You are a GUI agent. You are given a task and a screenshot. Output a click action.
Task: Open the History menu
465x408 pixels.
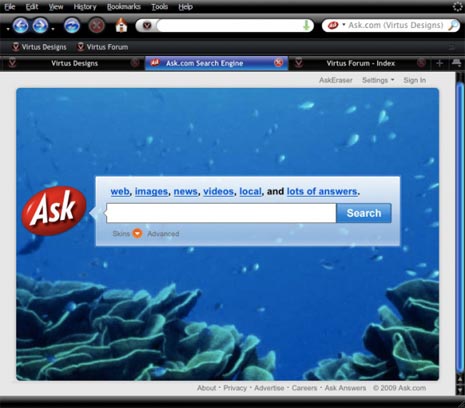coord(85,7)
